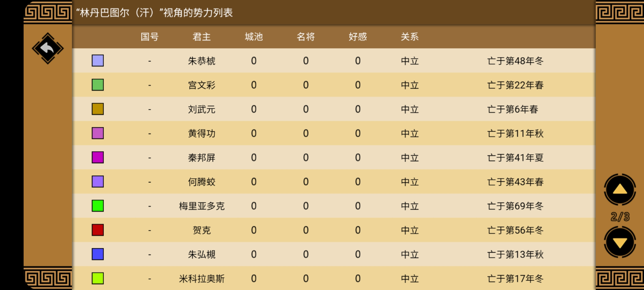Click the 2/3 page indicator

click(x=620, y=216)
